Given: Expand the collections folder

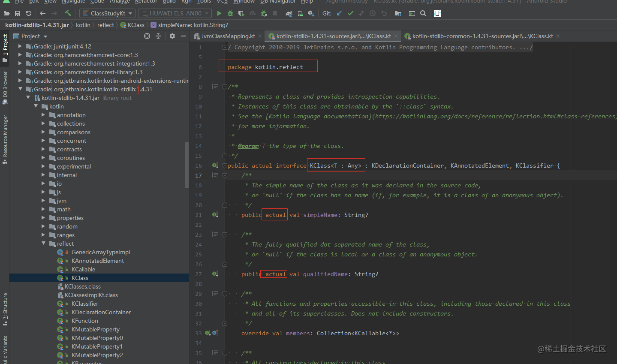Looking at the screenshot, I should click(44, 123).
